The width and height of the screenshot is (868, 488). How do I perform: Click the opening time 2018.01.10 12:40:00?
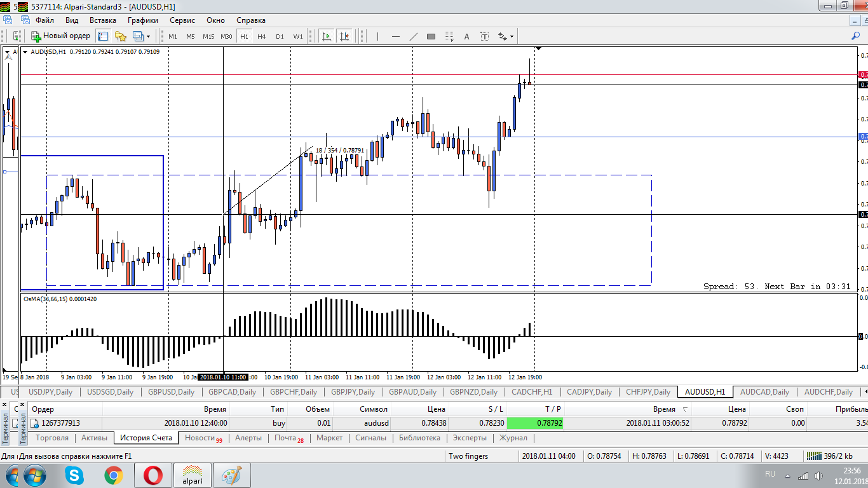196,423
